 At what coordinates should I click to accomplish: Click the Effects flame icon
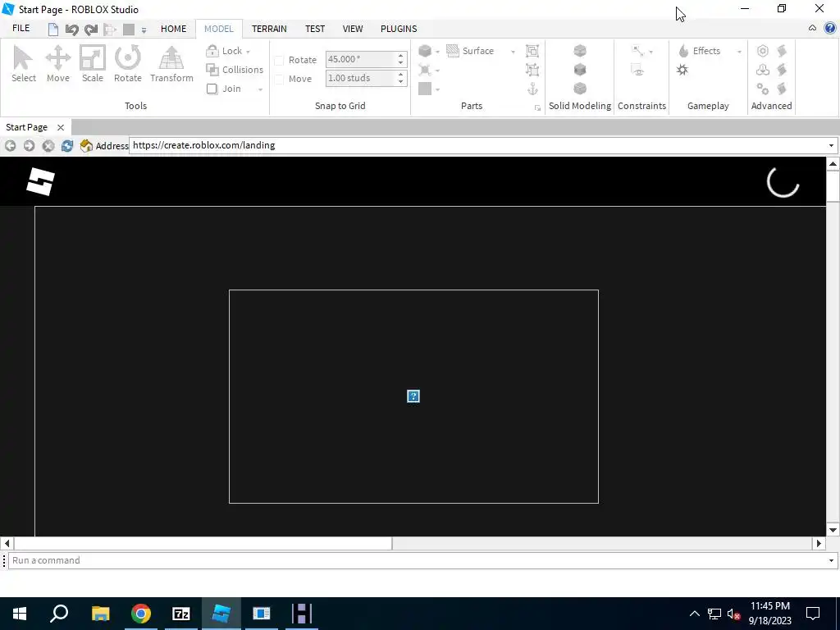683,51
